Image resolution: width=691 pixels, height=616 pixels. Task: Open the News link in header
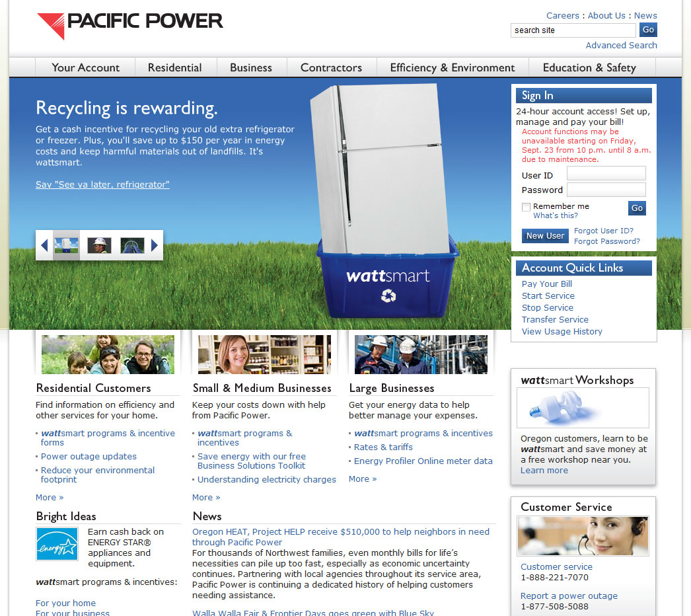coord(645,15)
